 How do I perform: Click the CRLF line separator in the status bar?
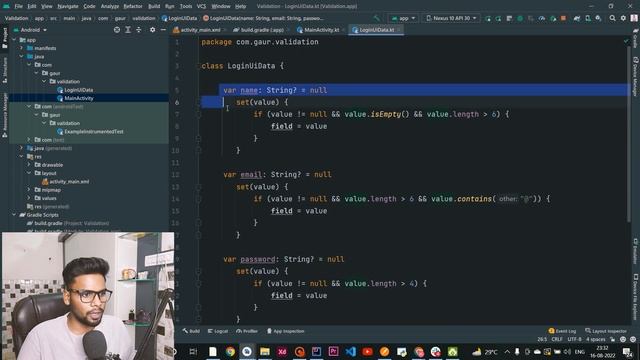(x=557, y=339)
